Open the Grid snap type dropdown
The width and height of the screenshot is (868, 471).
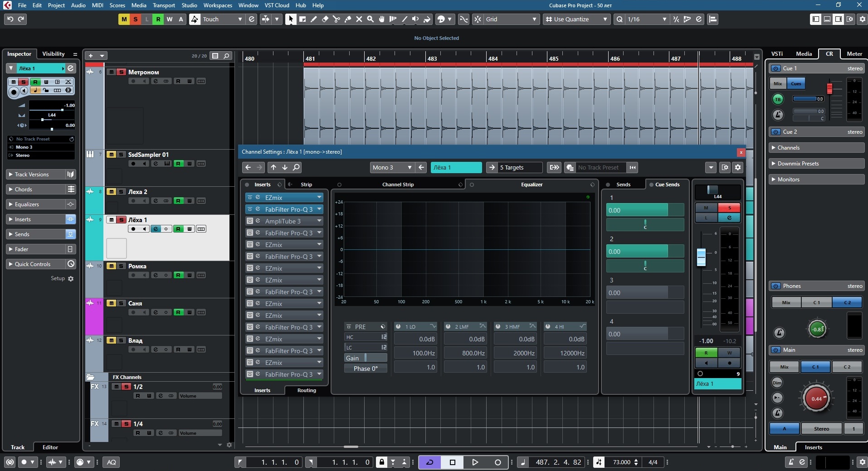(x=511, y=19)
